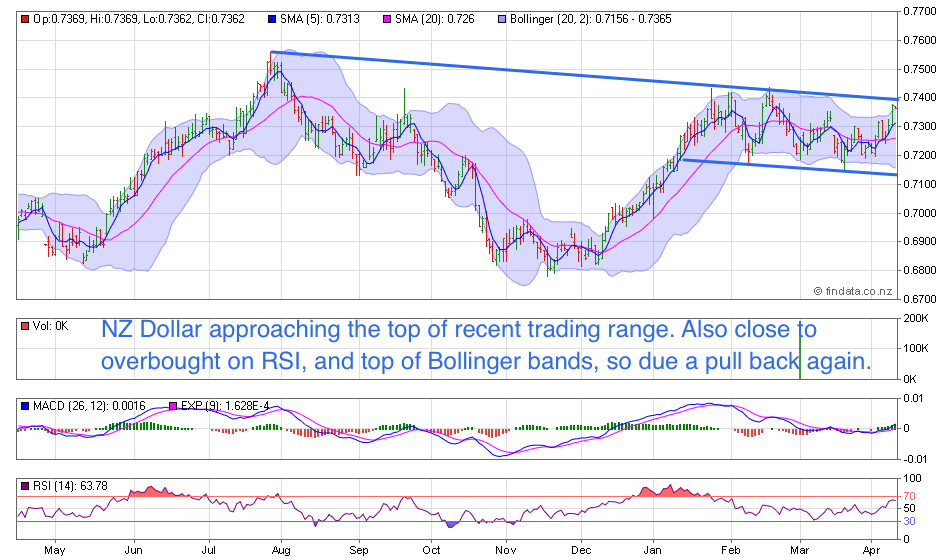This screenshot has width=940, height=560.
Task: Click the lower blue channel trendline
Action: point(790,167)
